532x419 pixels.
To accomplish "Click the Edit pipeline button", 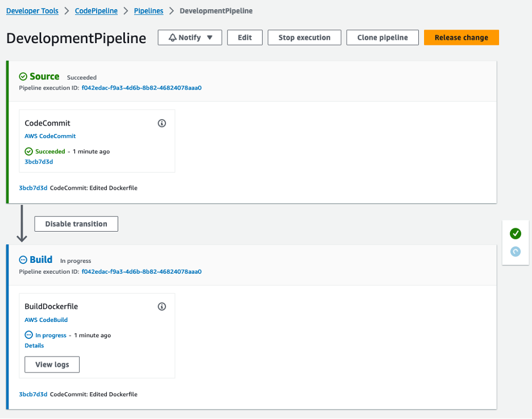I will (x=244, y=37).
